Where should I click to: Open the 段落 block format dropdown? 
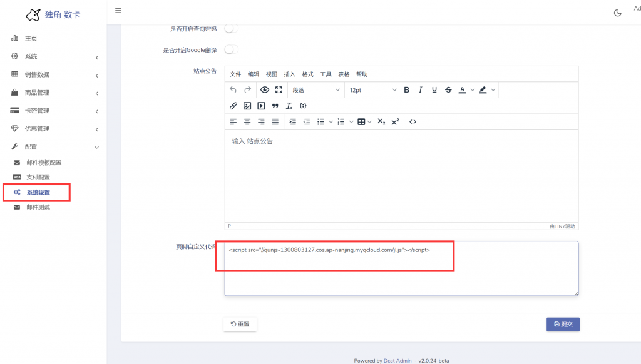pos(315,90)
